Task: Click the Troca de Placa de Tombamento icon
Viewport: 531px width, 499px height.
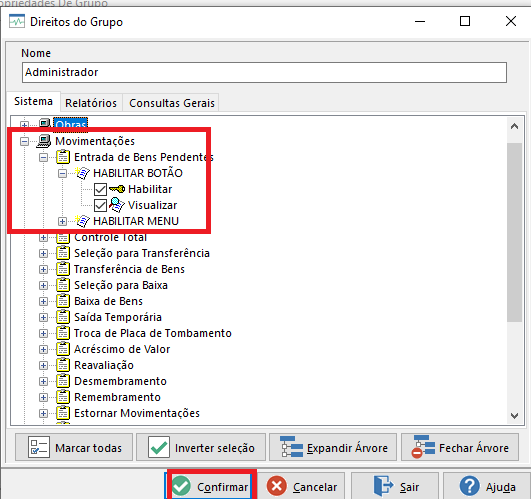Action: point(63,333)
